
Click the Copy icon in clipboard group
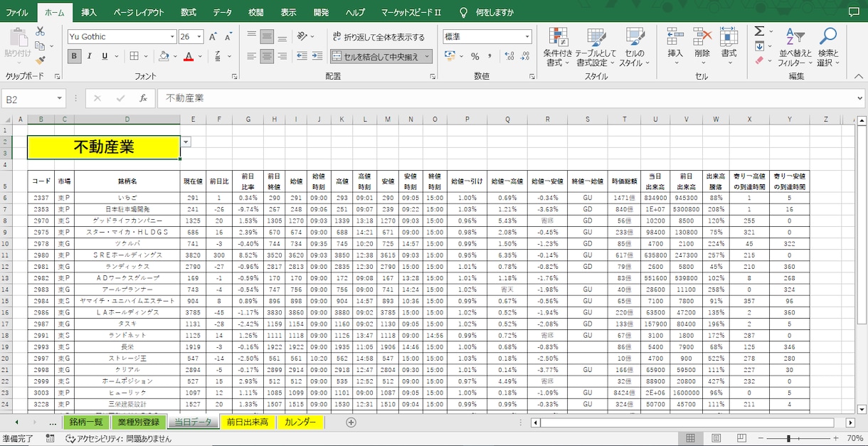coord(40,46)
